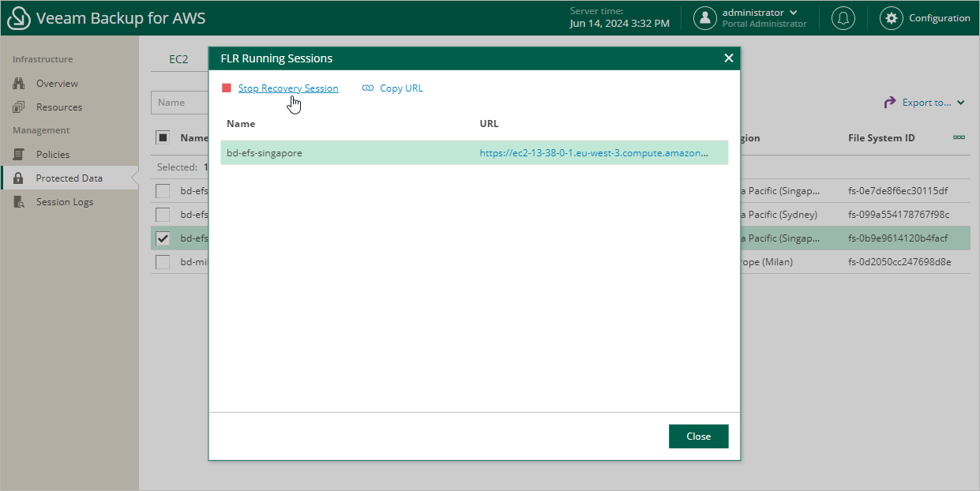Viewport: 980px width, 491px height.
Task: Click the Session Logs sidebar icon
Action: (x=19, y=202)
